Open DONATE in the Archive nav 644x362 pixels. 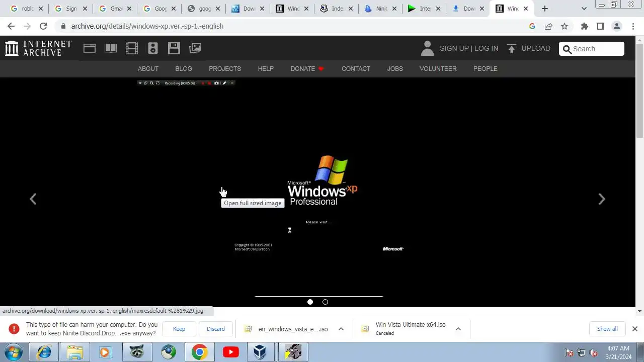307,68
